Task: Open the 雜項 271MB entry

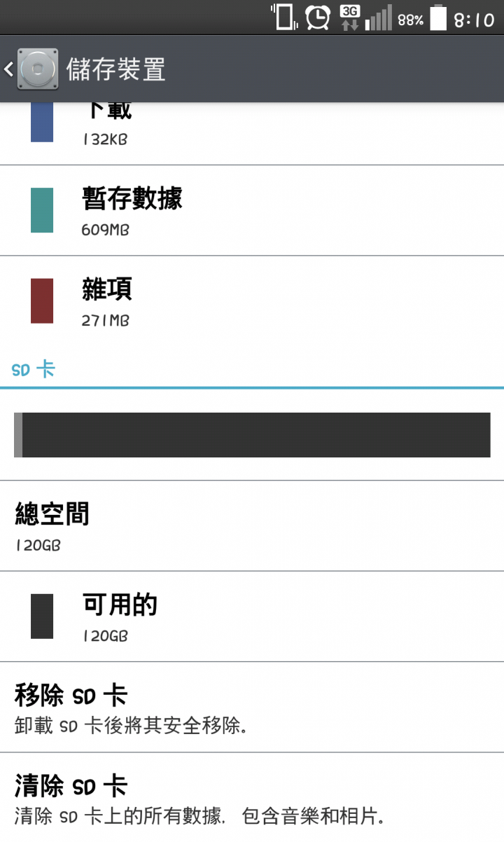Action: tap(252, 301)
